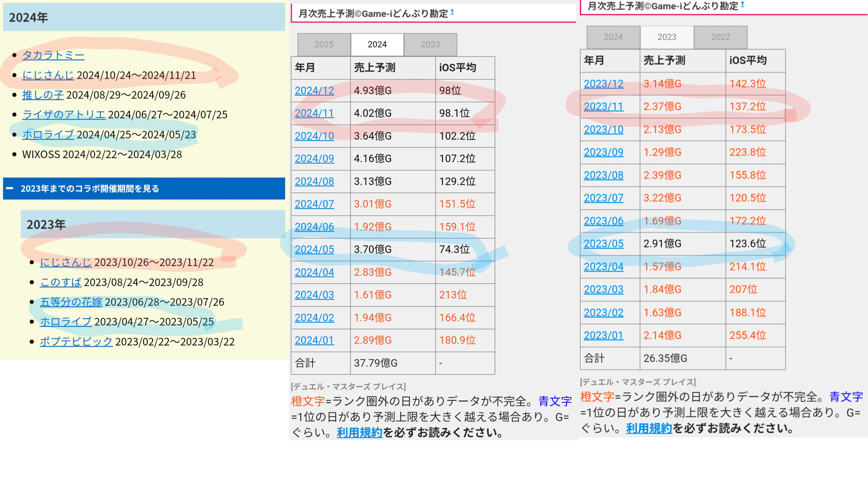Open the 2023/02 month link
868x488 pixels.
click(x=604, y=313)
